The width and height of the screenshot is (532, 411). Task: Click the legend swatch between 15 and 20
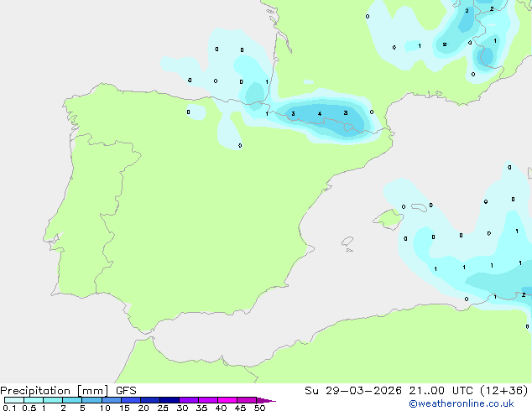pyautogui.click(x=131, y=400)
